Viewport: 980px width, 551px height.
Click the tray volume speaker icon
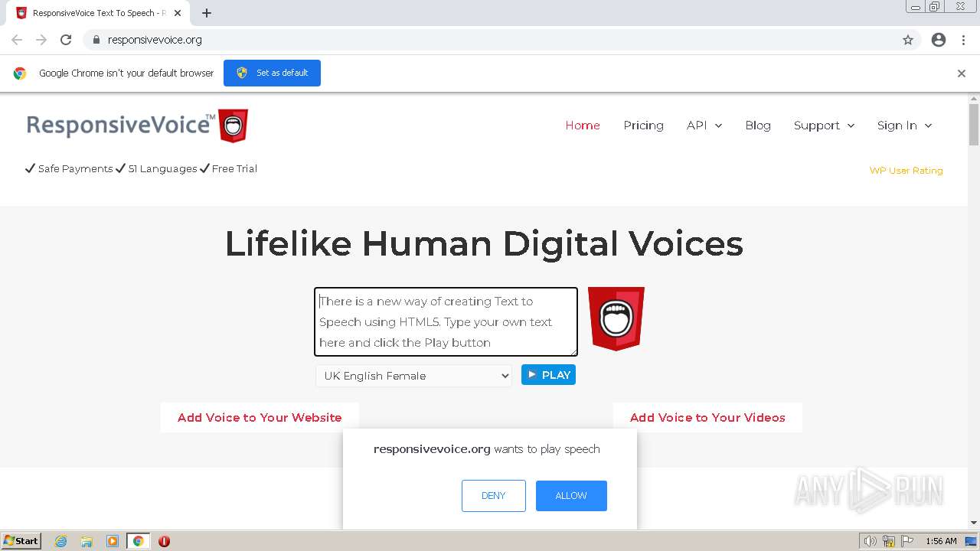(870, 541)
